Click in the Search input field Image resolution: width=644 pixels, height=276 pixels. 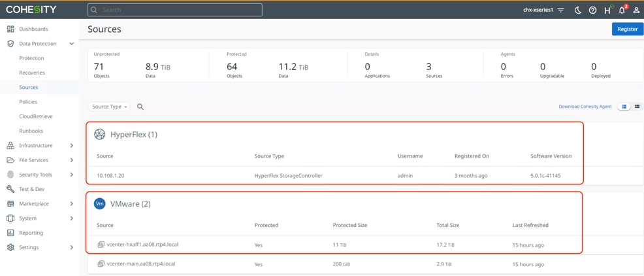click(x=175, y=10)
